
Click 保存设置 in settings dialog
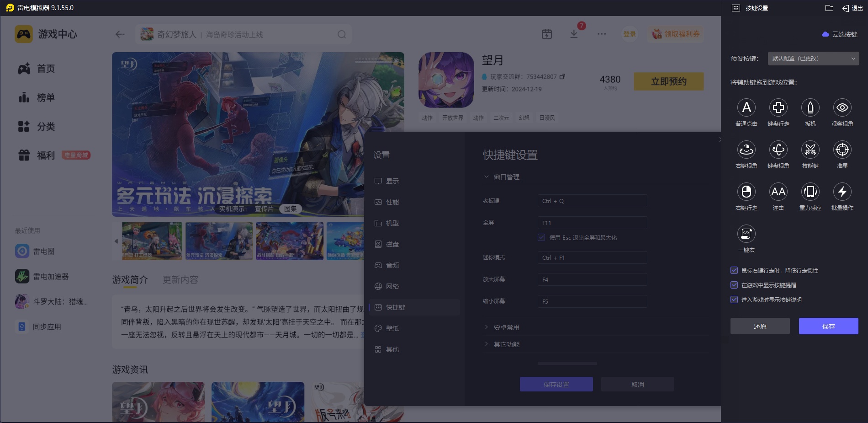pyautogui.click(x=556, y=384)
